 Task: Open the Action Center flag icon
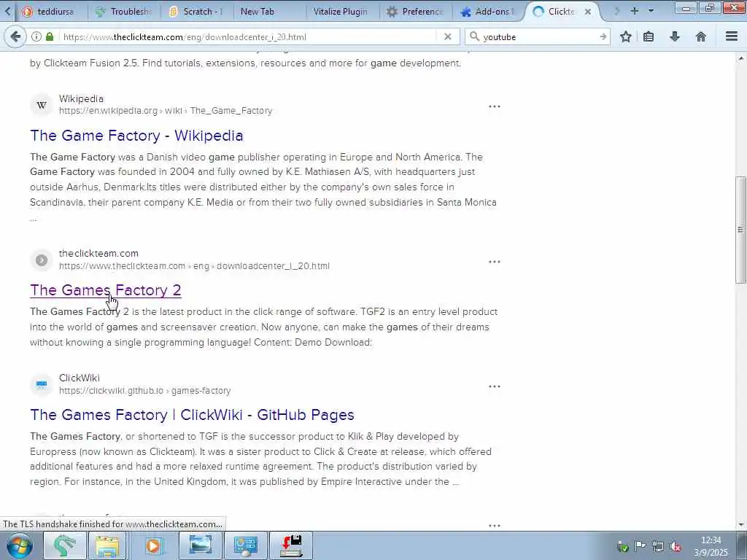point(640,546)
